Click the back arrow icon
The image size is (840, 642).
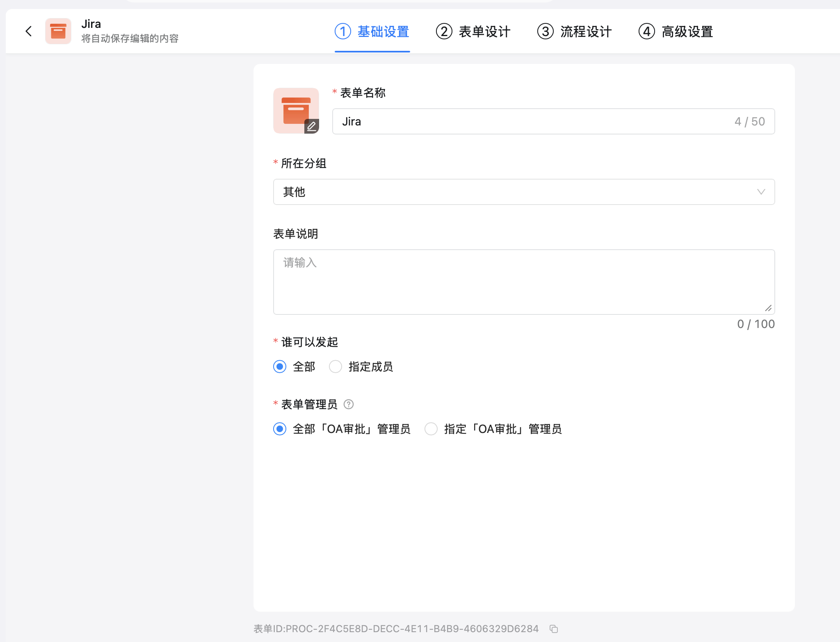(x=29, y=31)
